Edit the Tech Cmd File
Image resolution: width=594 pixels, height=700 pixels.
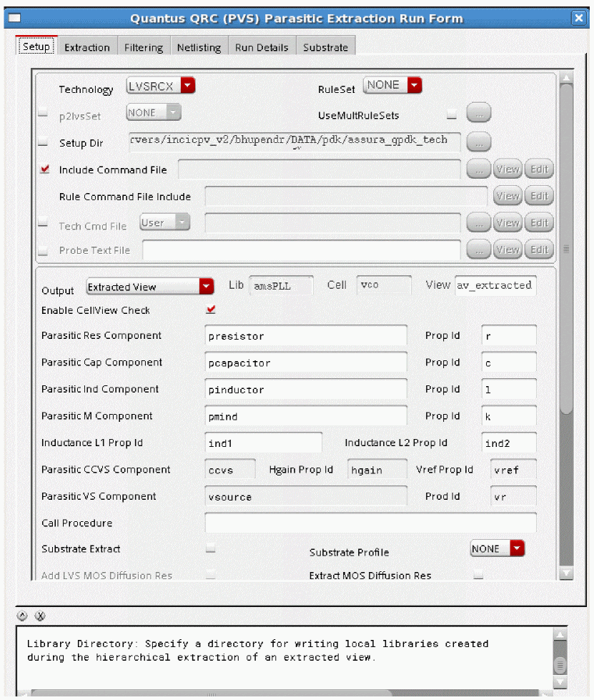click(539, 223)
